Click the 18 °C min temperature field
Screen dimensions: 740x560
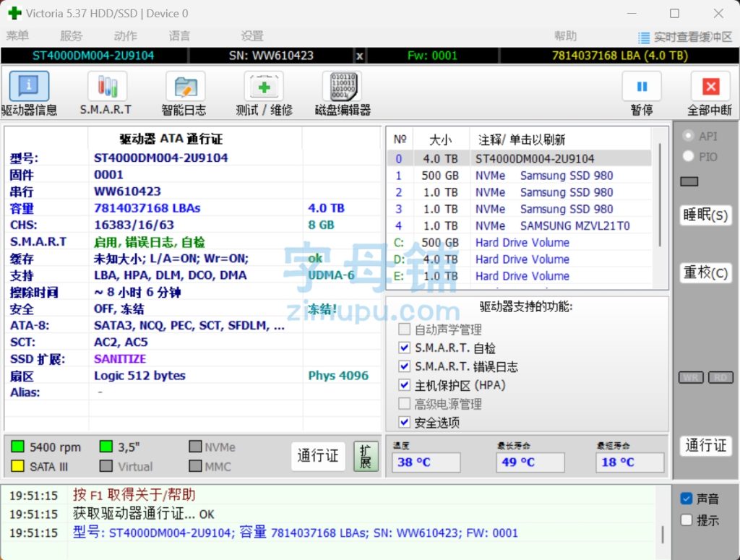pos(630,462)
